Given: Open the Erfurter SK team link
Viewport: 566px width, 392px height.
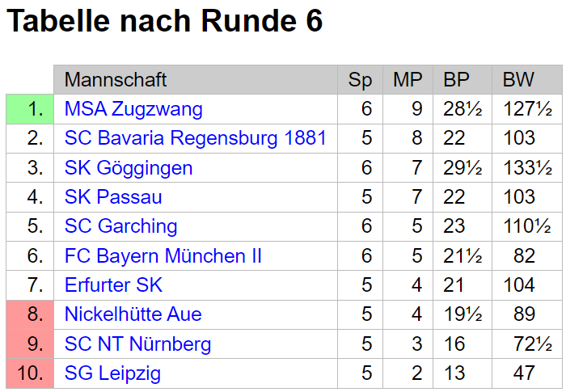Looking at the screenshot, I should [x=113, y=285].
